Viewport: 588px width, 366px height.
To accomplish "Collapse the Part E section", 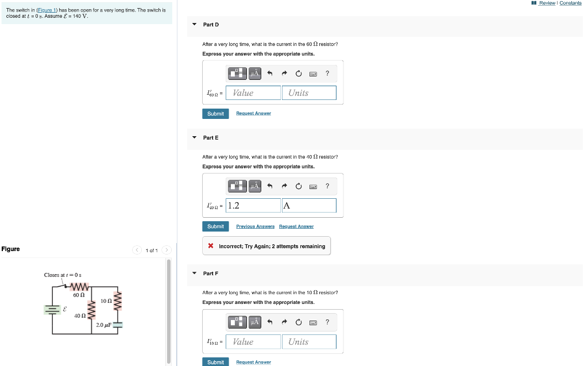I will (x=195, y=137).
